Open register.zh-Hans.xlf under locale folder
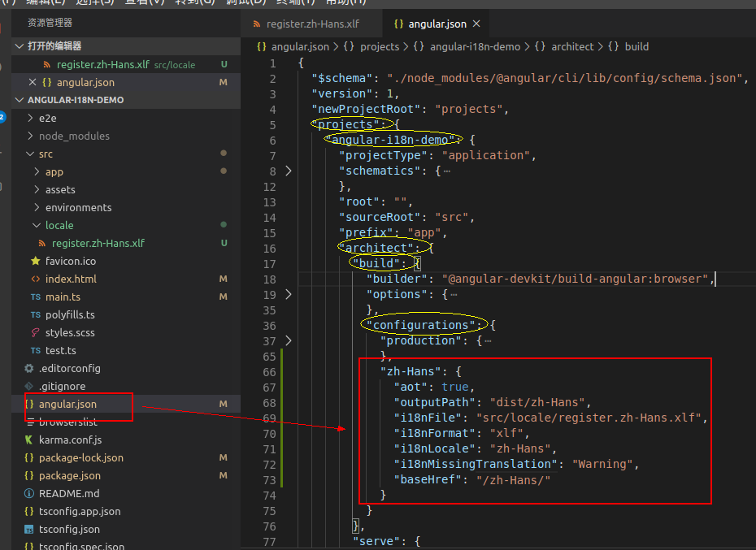Screen dimensions: 756x550 point(98,243)
